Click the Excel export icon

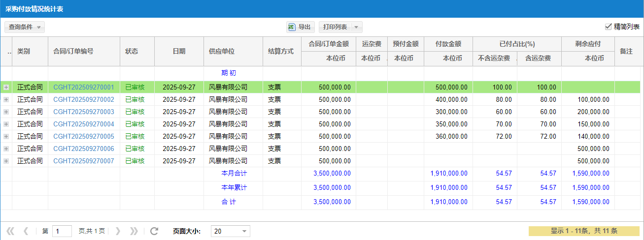(x=292, y=27)
